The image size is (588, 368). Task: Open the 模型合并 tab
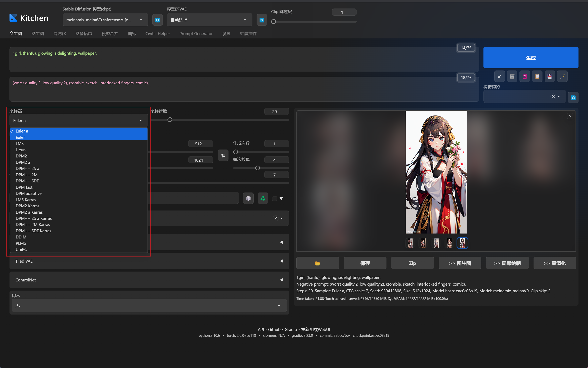(110, 34)
